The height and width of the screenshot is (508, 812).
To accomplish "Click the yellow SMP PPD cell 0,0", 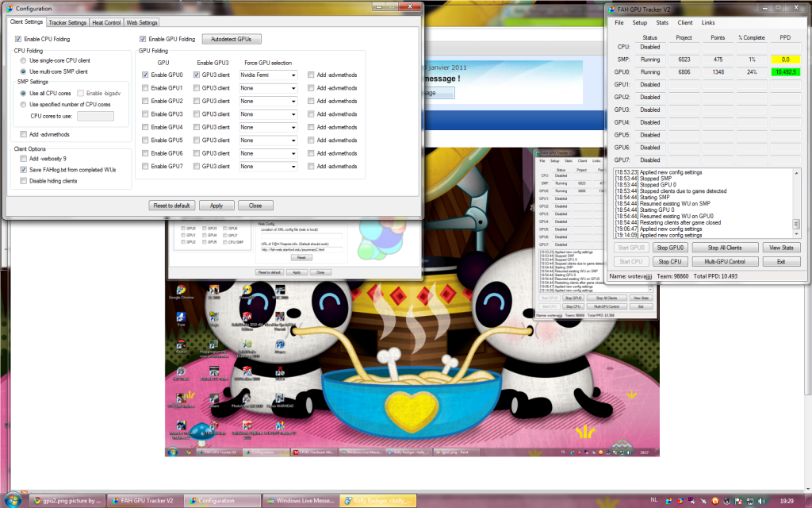I will 786,60.
